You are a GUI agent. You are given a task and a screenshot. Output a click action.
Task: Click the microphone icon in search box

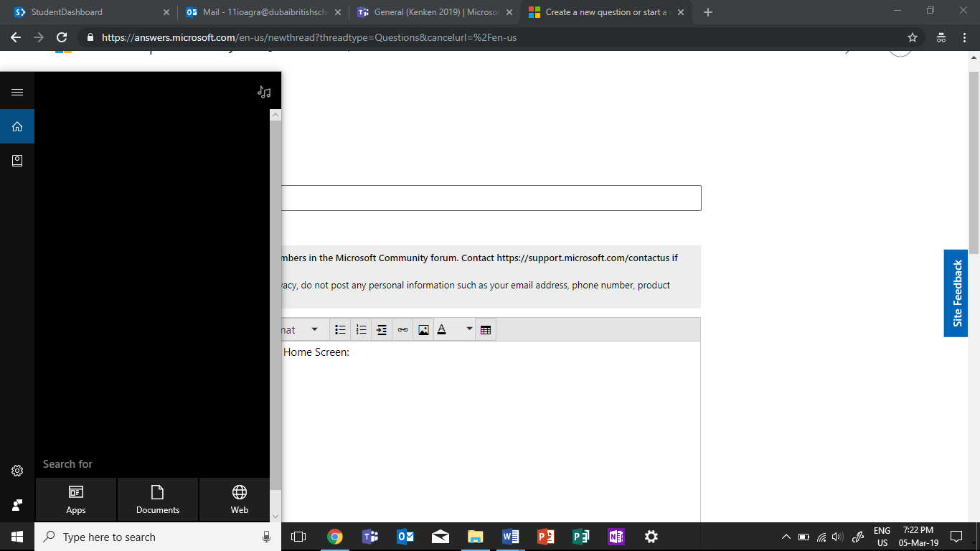point(267,537)
